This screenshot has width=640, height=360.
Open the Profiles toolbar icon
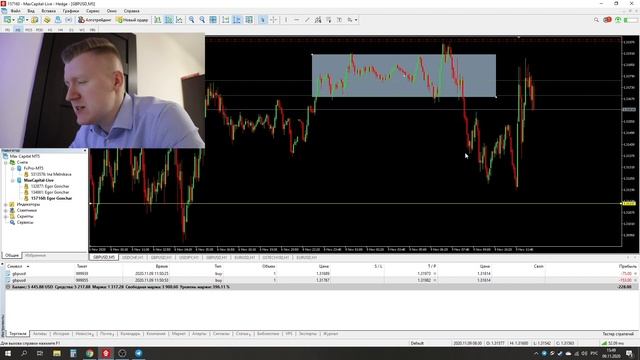[21, 20]
